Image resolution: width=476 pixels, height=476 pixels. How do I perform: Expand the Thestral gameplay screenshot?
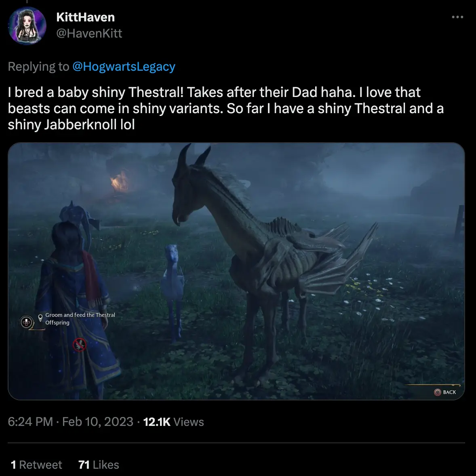coord(238,271)
